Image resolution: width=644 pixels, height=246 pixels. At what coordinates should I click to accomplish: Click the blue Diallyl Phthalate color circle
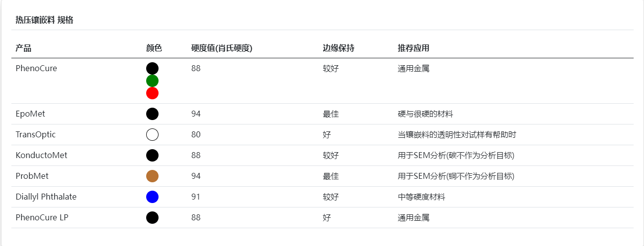coord(152,197)
